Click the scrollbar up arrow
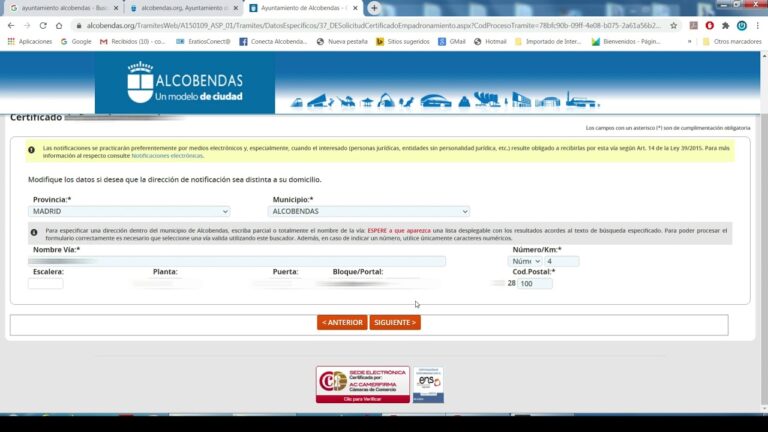768x432 pixels. pyautogui.click(x=764, y=56)
